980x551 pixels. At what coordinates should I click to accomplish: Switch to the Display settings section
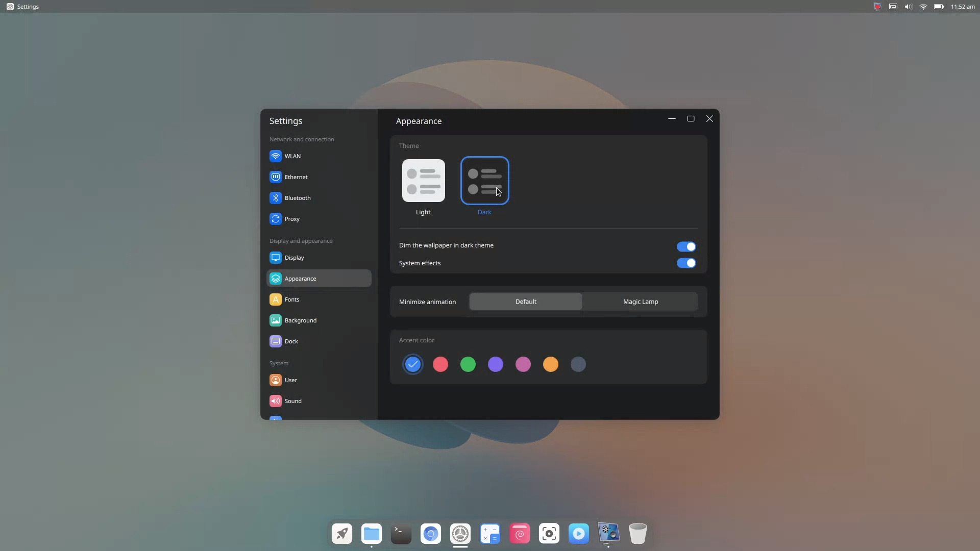pos(293,258)
